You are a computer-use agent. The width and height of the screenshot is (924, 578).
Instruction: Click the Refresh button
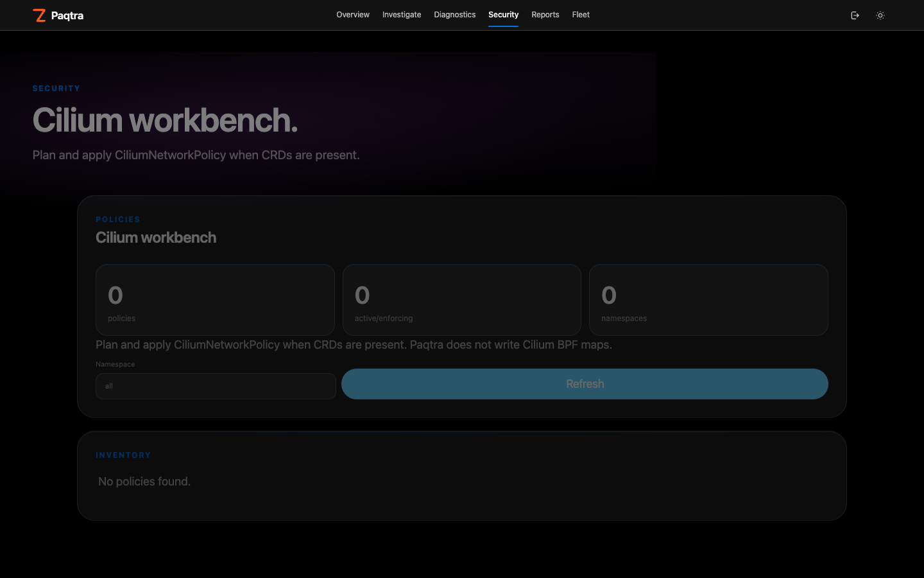pos(585,384)
